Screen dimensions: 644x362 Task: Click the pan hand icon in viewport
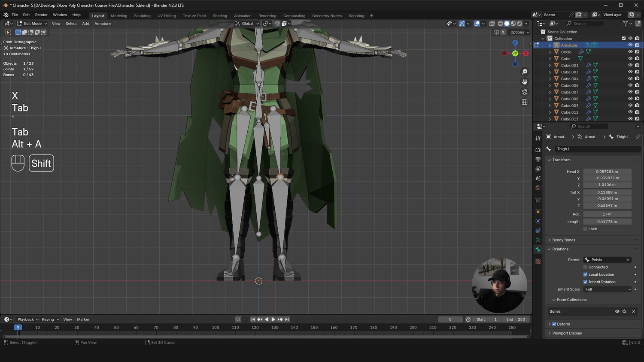coord(524,82)
